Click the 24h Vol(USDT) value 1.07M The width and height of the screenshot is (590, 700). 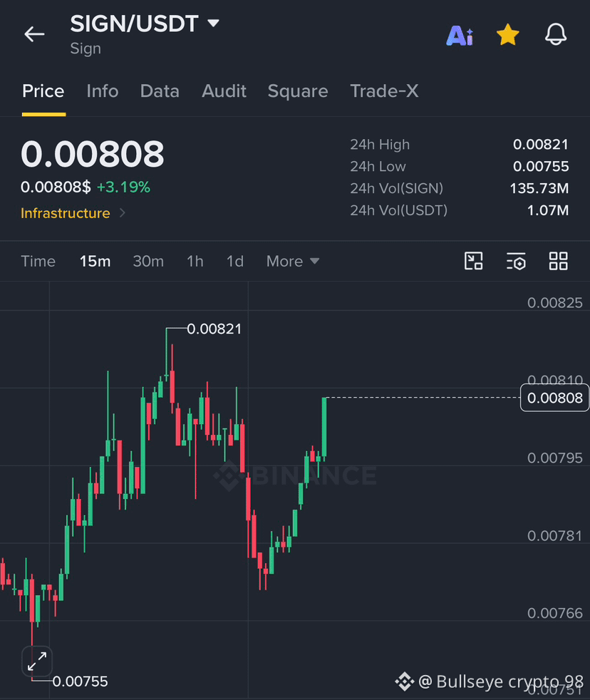pyautogui.click(x=548, y=210)
